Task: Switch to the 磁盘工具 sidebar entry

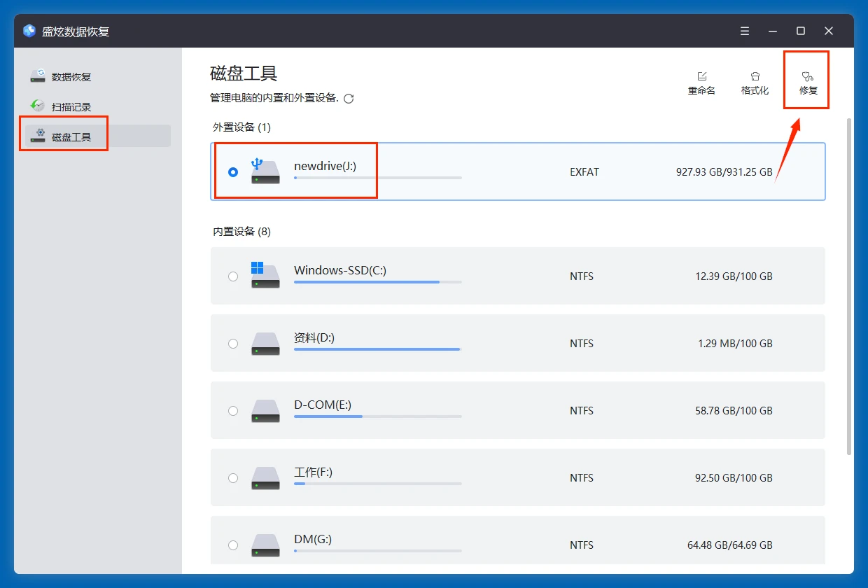Action: pos(64,134)
